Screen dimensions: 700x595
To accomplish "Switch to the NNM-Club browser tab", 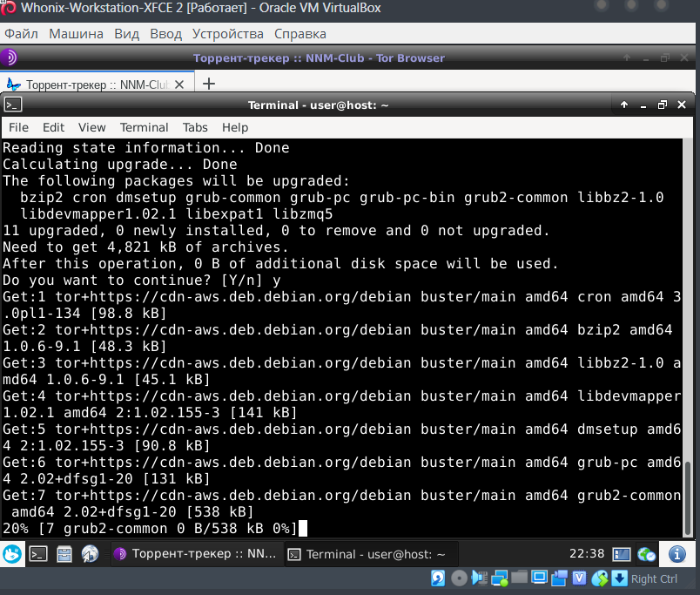I will [96, 85].
